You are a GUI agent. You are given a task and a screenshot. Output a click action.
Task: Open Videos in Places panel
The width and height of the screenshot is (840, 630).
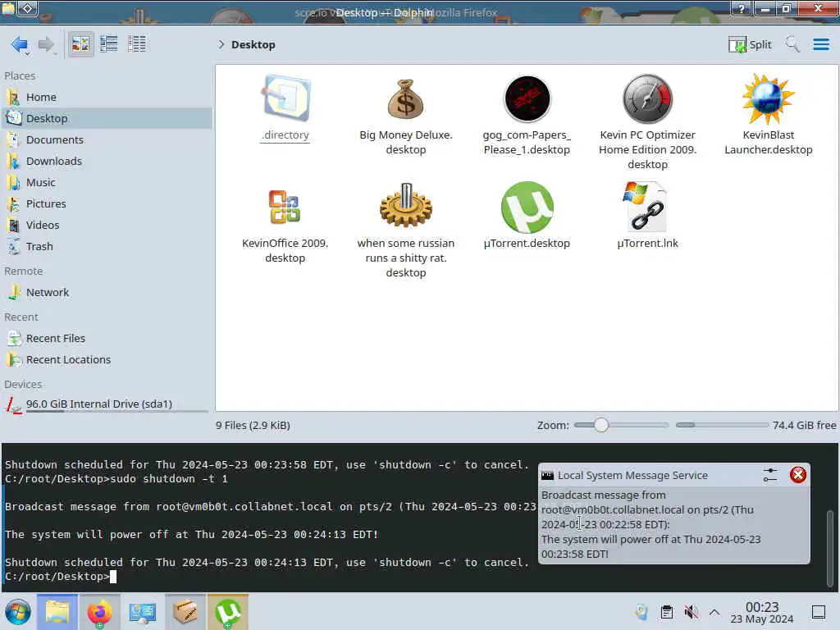click(x=107, y=226)
